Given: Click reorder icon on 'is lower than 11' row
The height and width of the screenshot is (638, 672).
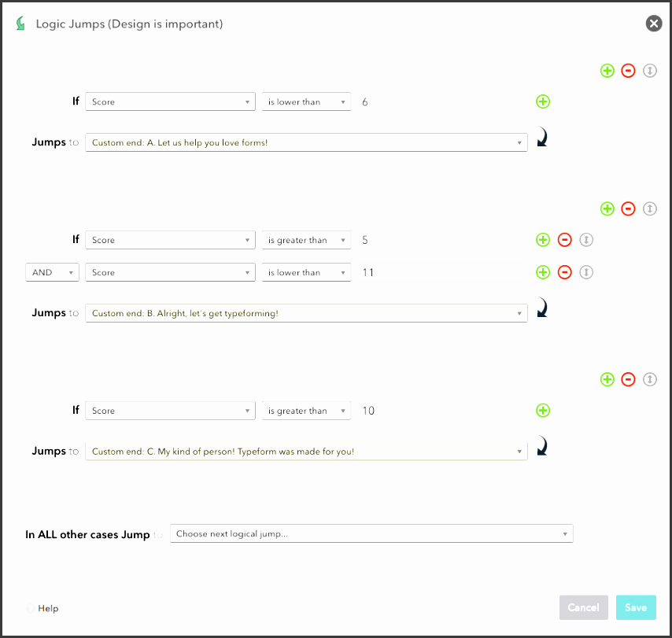Looking at the screenshot, I should 586,272.
